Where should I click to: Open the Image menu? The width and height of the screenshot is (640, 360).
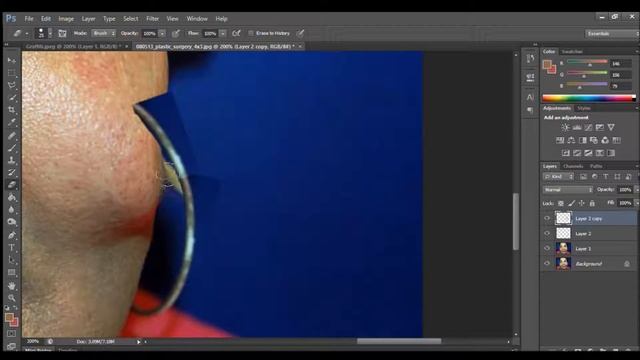click(x=66, y=19)
